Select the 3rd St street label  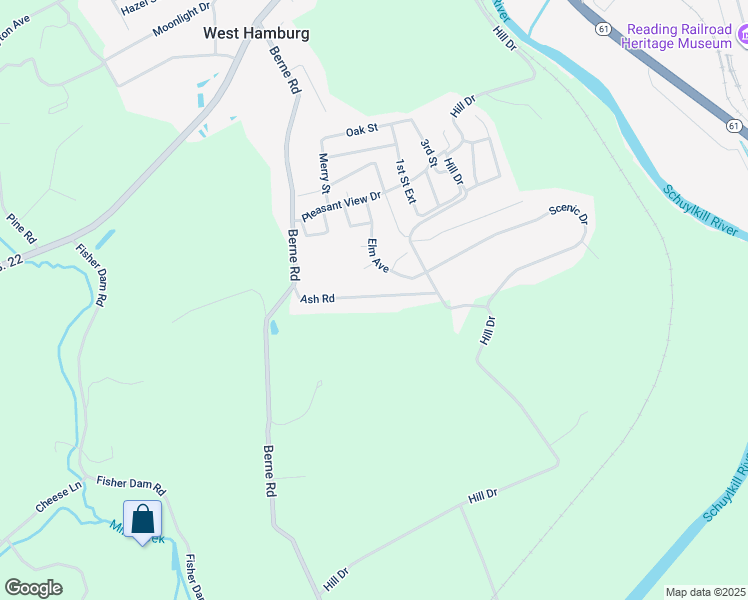pos(428,153)
